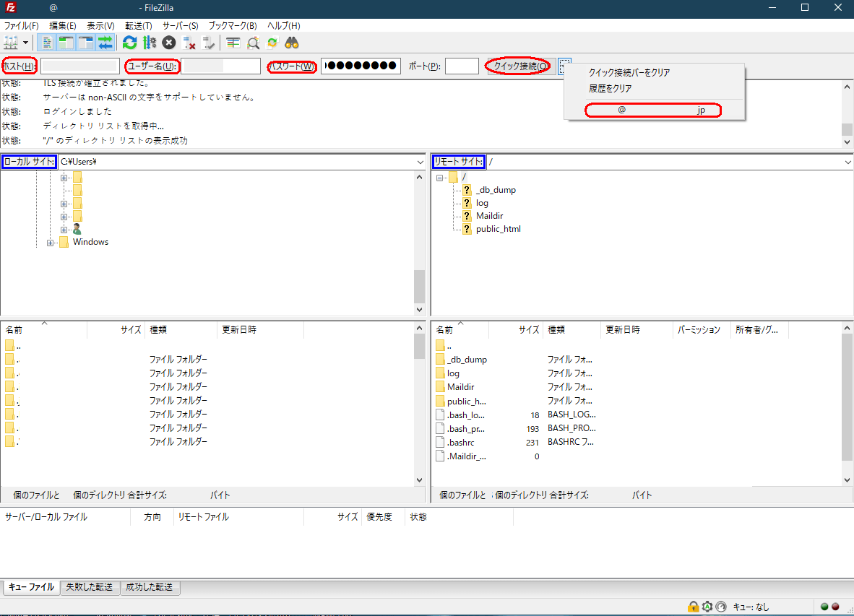Open the 編集(E) menu
Image resolution: width=854 pixels, height=616 pixels.
pyautogui.click(x=63, y=25)
